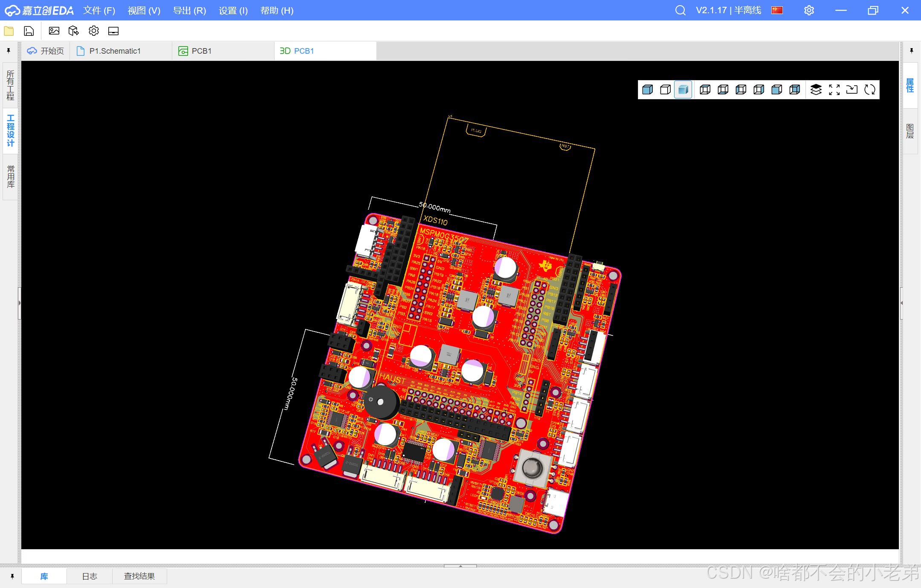Screen dimensions: 921x588
Task: Select the 日志 bottom tab
Action: click(90, 576)
